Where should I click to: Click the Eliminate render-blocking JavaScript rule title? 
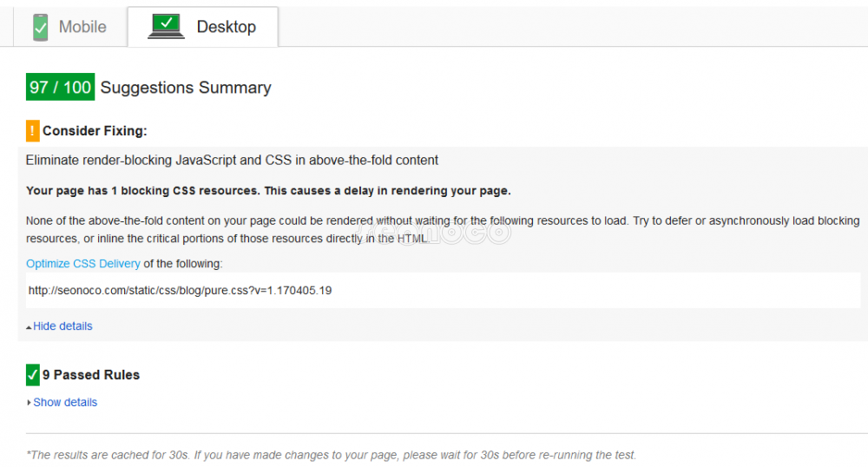232,161
